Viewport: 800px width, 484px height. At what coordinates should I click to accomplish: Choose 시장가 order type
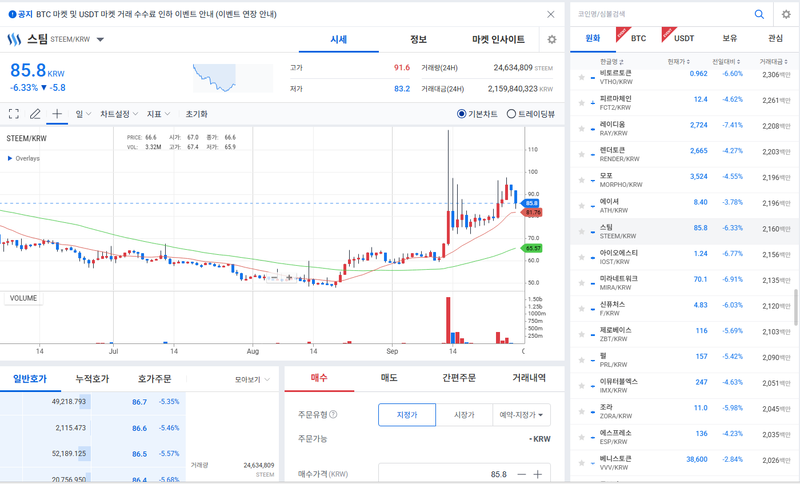click(x=464, y=415)
